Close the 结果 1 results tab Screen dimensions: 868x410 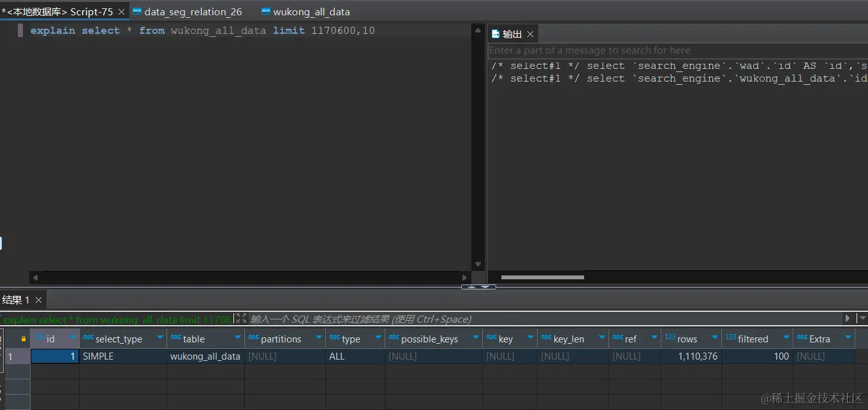(39, 300)
